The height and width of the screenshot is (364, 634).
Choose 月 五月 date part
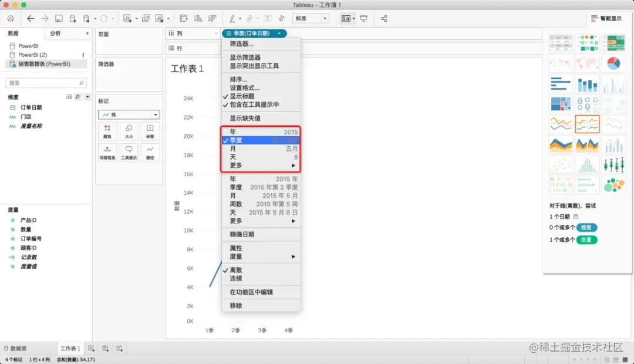[261, 149]
